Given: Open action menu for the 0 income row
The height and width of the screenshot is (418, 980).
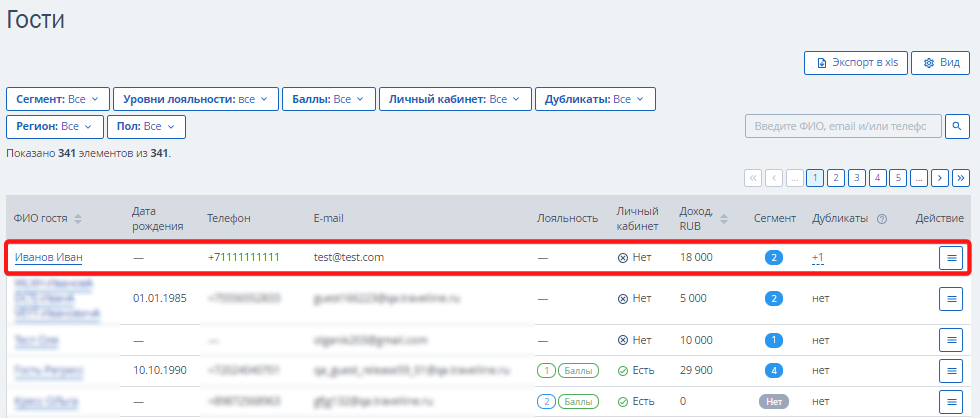Looking at the screenshot, I should tap(951, 401).
